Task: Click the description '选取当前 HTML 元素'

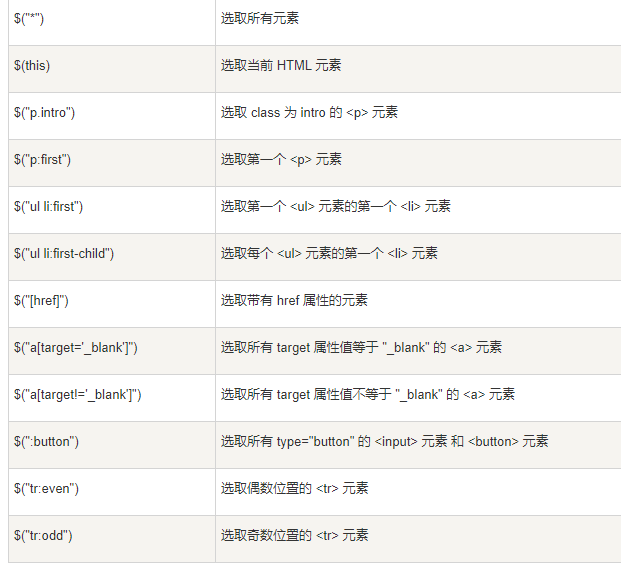Action: click(281, 65)
